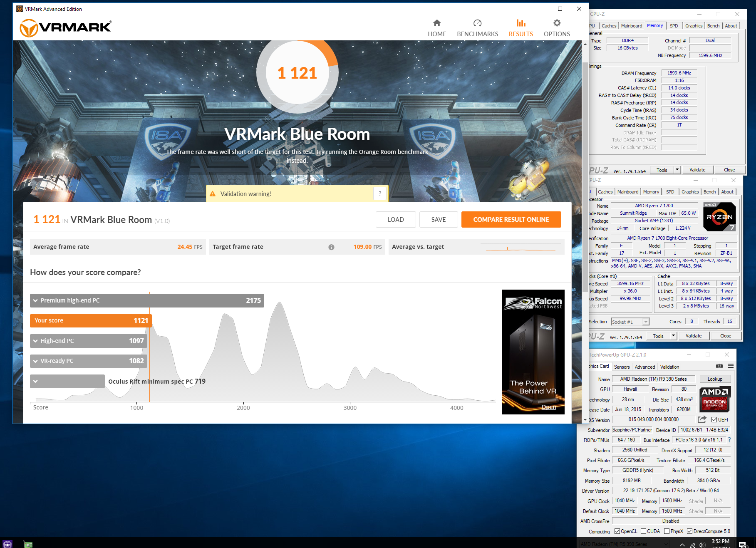This screenshot has width=756, height=548.
Task: Click the Ryzen 7 logo in CPU-Z
Action: [719, 216]
